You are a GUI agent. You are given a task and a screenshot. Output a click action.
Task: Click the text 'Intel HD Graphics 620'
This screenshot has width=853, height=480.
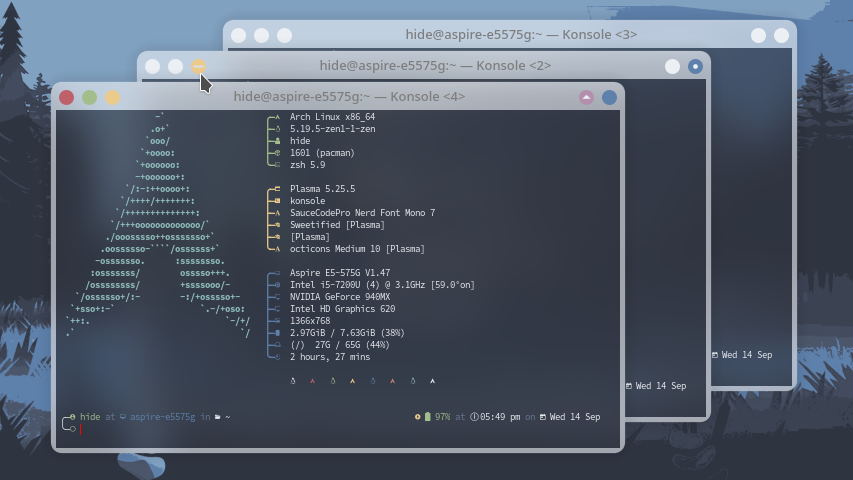pyautogui.click(x=343, y=309)
